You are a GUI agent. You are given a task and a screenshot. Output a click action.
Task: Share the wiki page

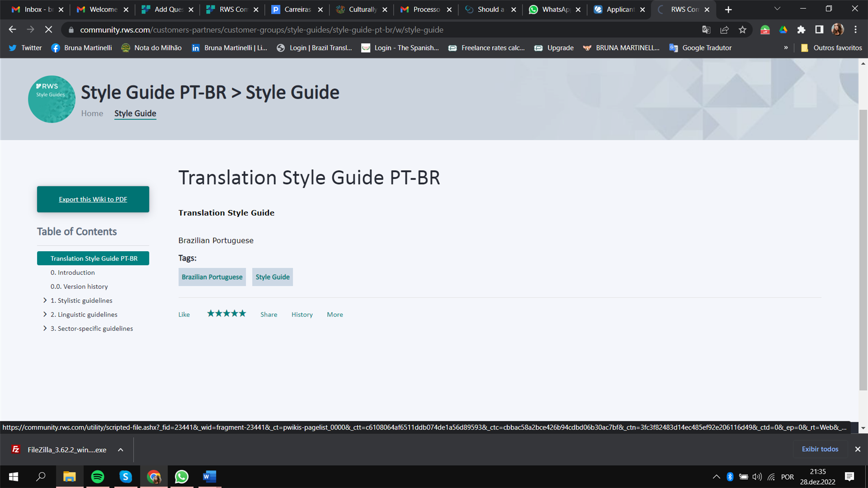pos(269,314)
